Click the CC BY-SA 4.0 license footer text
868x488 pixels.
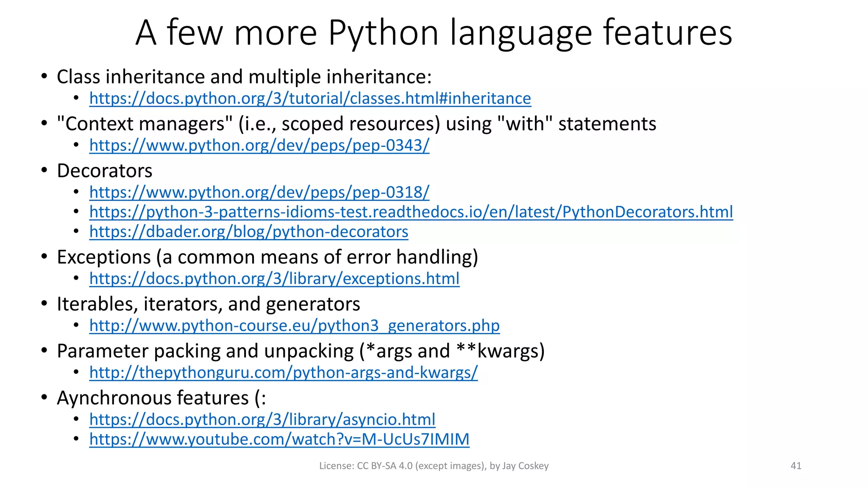[x=434, y=466]
